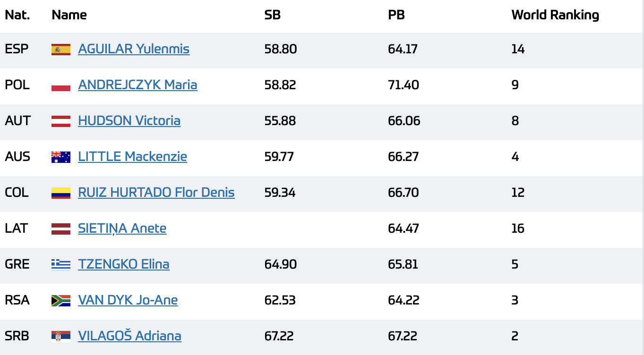Open AGUILAR Yulenmis athlete profile
Screen dimensions: 644x355
134,49
